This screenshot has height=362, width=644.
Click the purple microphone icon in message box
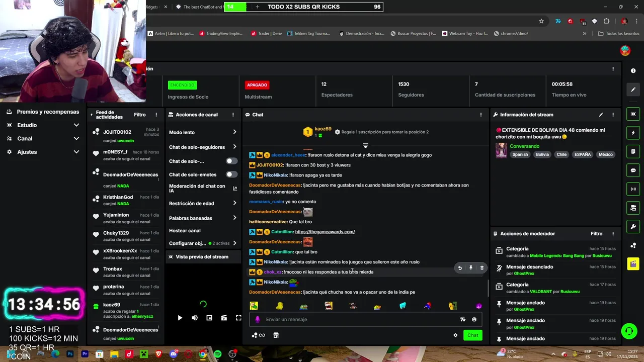pyautogui.click(x=258, y=319)
